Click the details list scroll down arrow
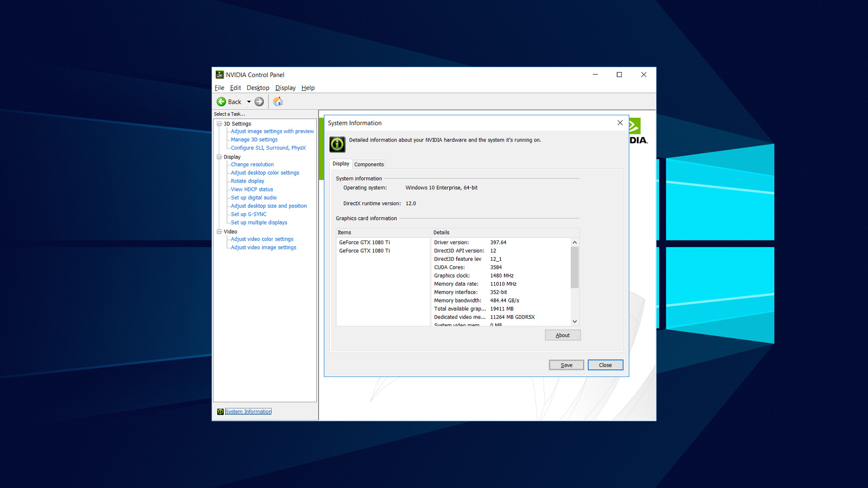Viewport: 868px width, 488px height. click(575, 322)
